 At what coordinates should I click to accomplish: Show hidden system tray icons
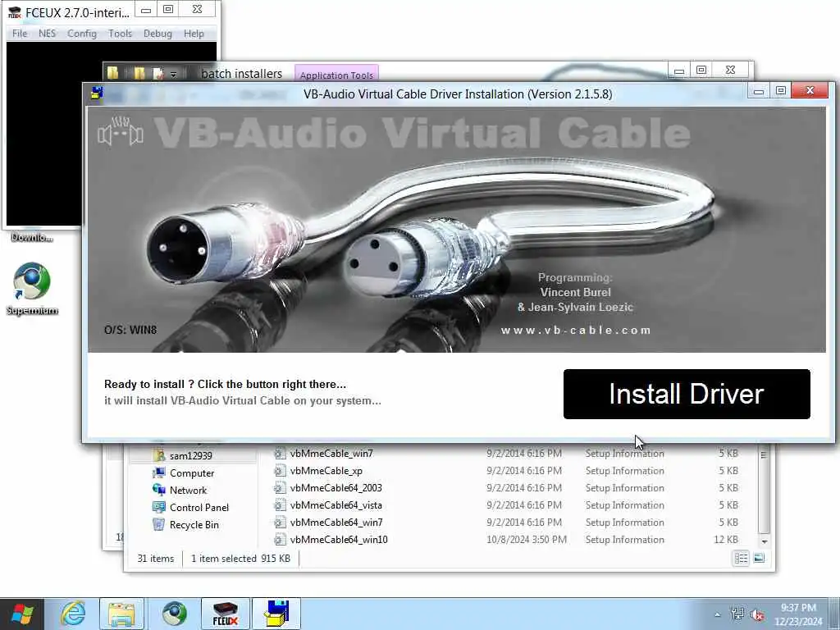pos(717,614)
